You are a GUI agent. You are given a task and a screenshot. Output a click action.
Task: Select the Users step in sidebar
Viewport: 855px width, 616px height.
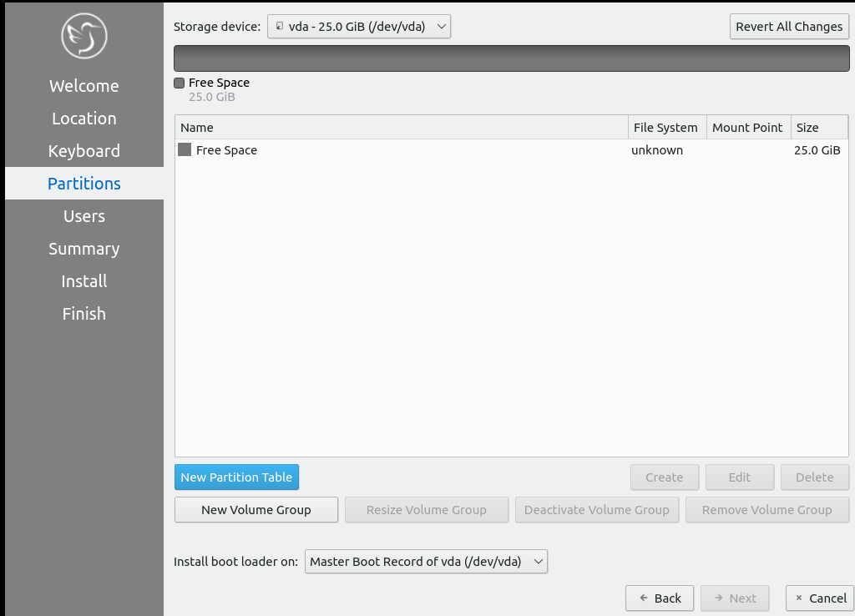(83, 216)
